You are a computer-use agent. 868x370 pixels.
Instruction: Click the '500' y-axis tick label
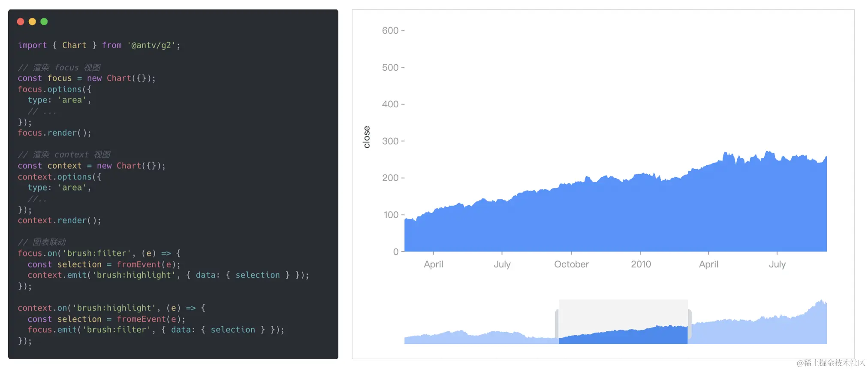tap(390, 67)
